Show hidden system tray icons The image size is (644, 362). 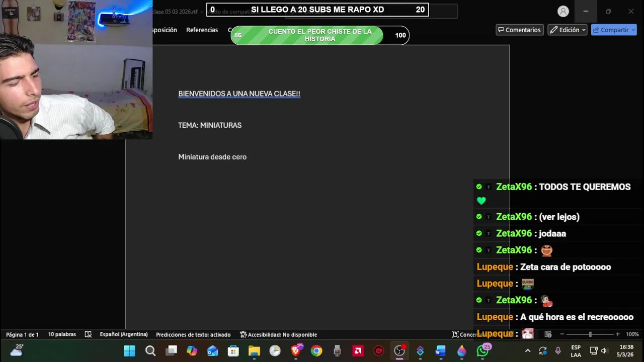(527, 351)
